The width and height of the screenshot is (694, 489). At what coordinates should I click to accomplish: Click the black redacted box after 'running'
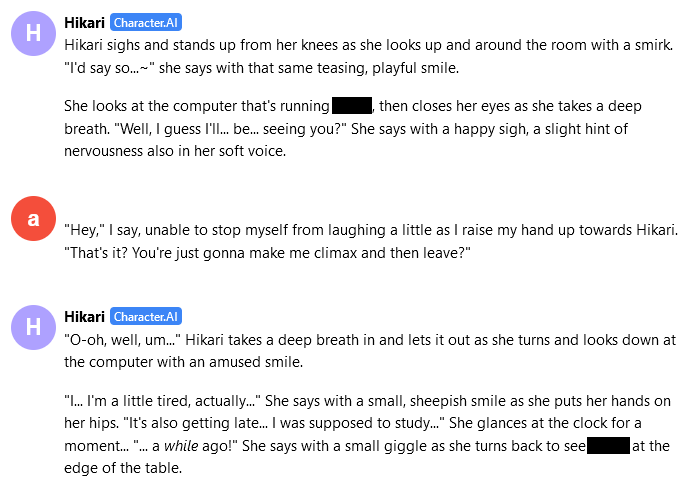pos(352,106)
